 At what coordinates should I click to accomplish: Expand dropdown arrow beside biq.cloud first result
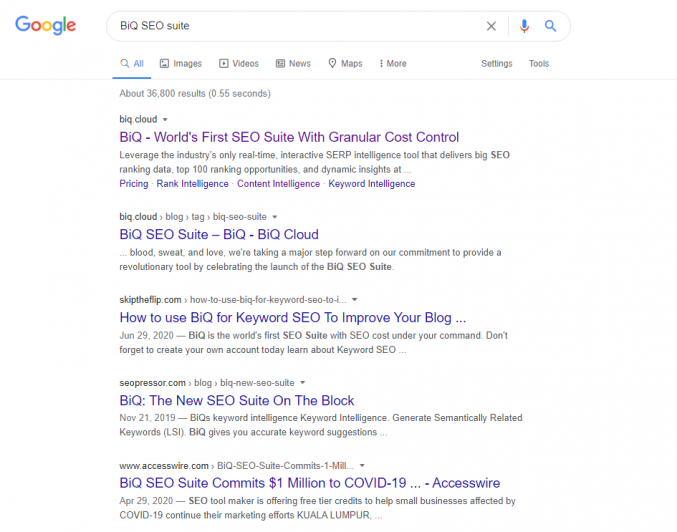165,120
